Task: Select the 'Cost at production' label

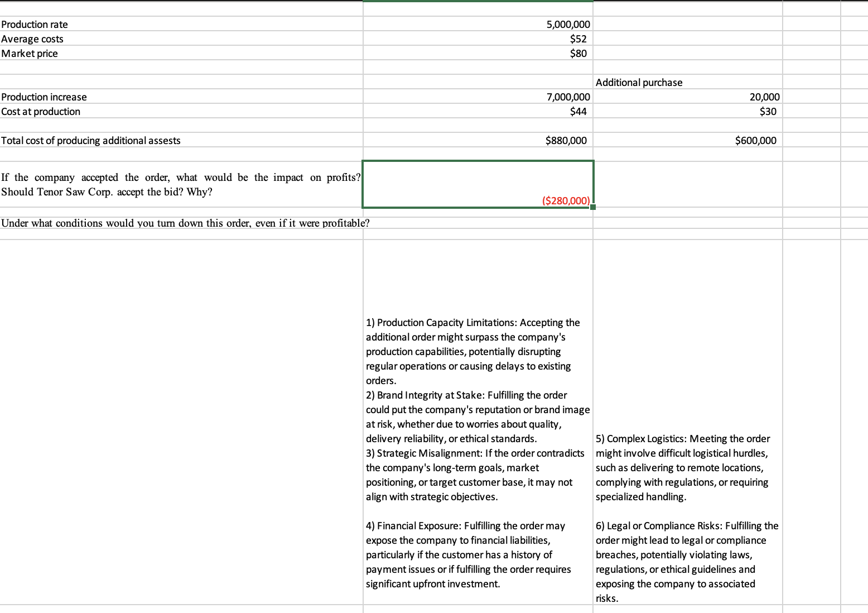Action: pos(181,111)
